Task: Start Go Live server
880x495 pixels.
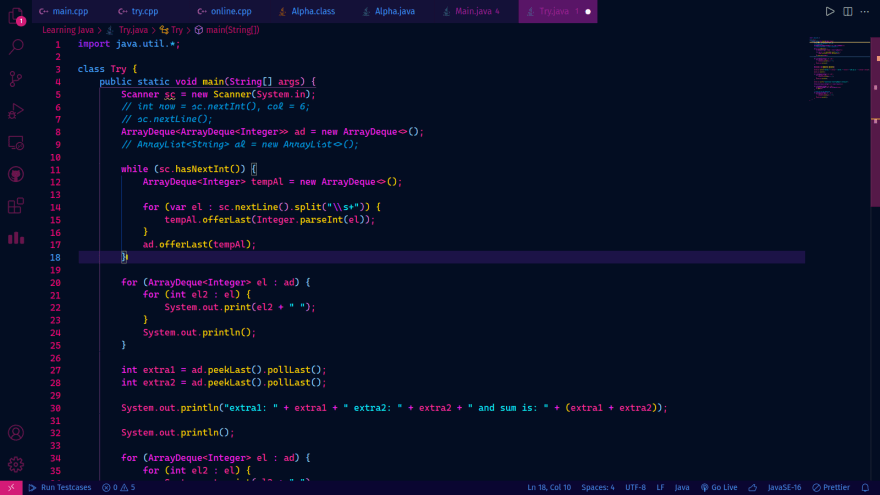Action: click(719, 488)
